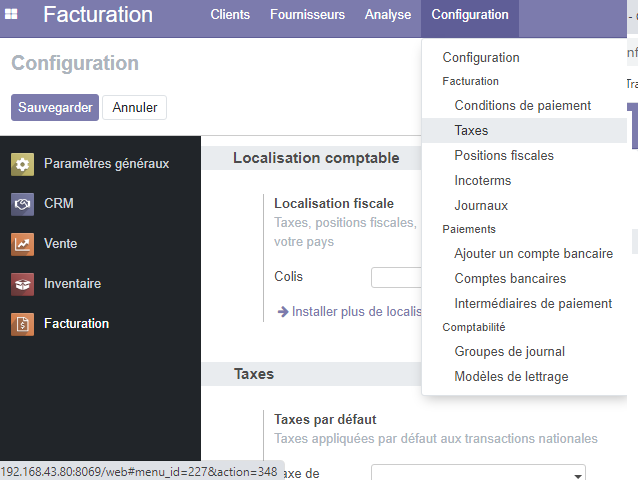Click the Sauvegarder button
Screen dimensions: 638x480
tap(55, 107)
